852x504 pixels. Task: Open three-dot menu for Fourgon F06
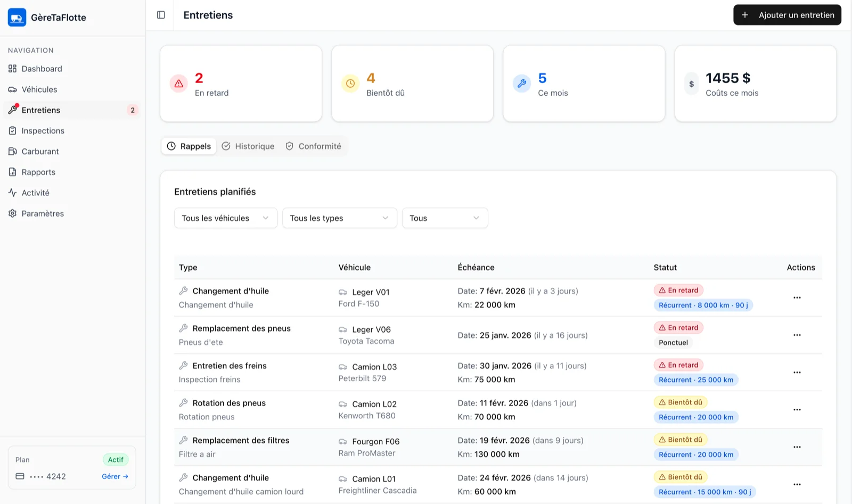[x=797, y=447]
